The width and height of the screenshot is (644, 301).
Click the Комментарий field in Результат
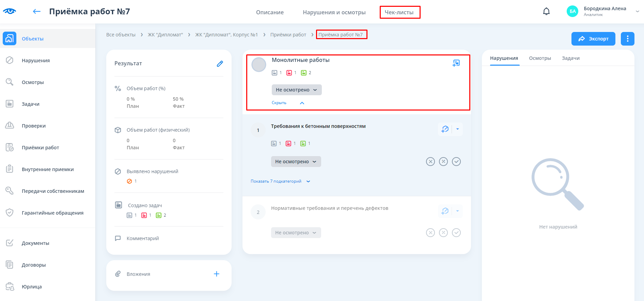point(143,238)
